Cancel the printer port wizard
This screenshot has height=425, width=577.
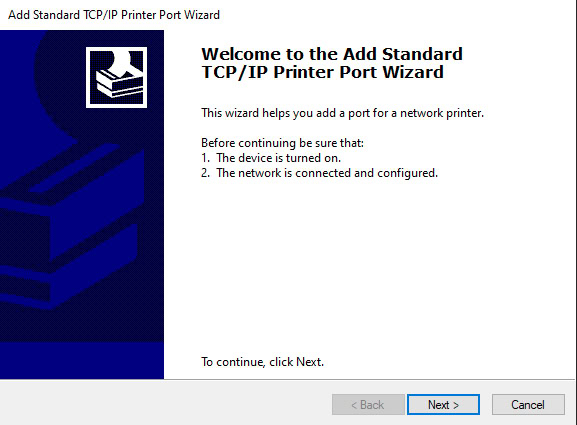(x=528, y=404)
